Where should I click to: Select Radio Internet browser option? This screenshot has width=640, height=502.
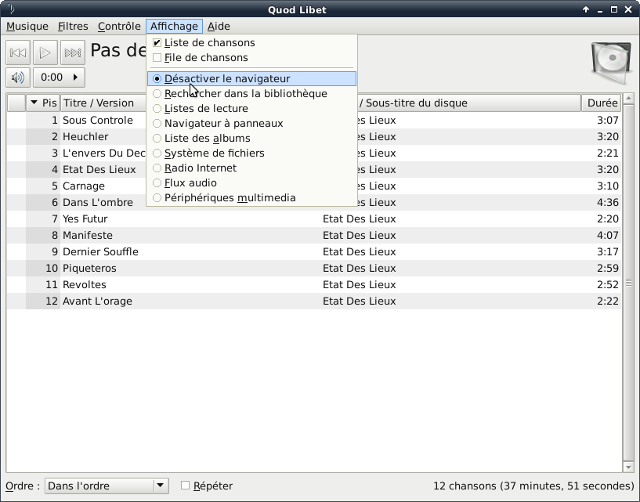[157, 168]
